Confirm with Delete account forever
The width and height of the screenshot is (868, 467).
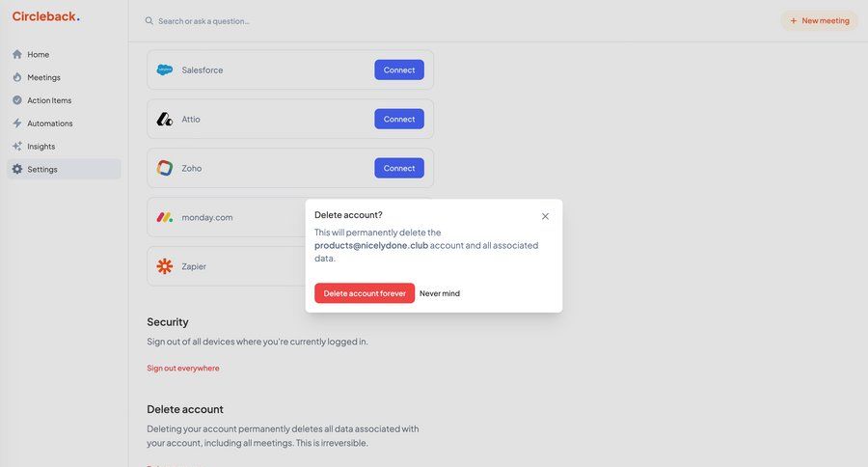tap(365, 293)
